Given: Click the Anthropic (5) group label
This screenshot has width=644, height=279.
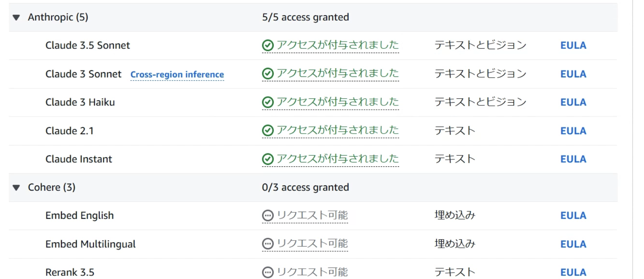Looking at the screenshot, I should pyautogui.click(x=58, y=17).
